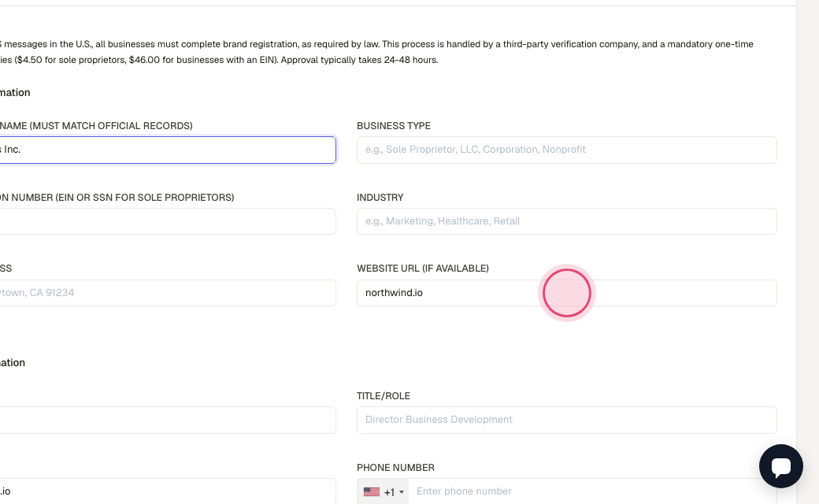
Task: Click the PHONE NUMBER label
Action: click(x=395, y=468)
